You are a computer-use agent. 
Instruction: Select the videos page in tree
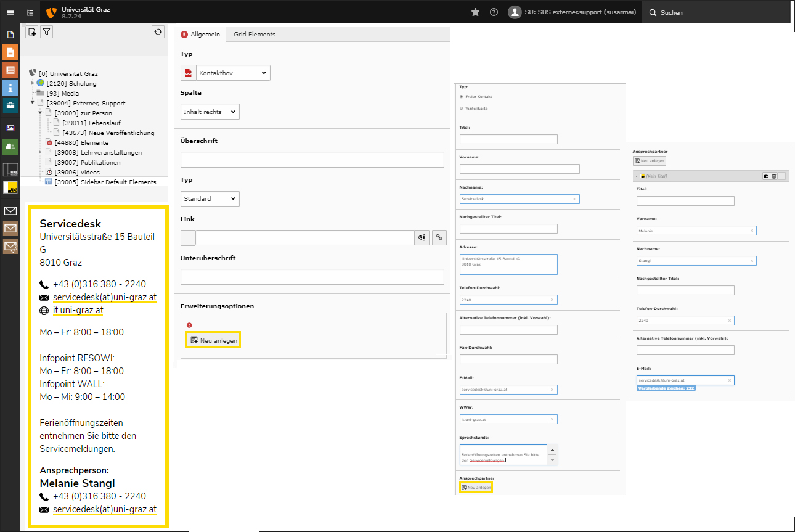point(77,172)
